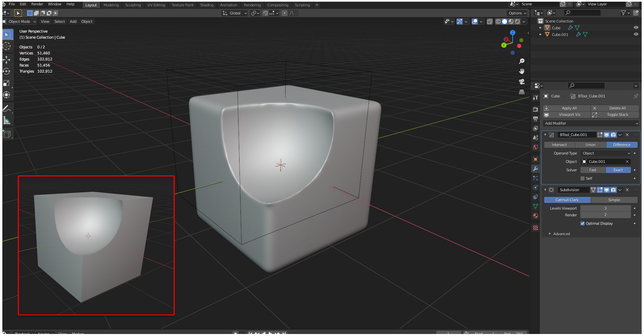Switch to the Sculpting workspace tab
The image size is (644, 336).
coord(133,5)
